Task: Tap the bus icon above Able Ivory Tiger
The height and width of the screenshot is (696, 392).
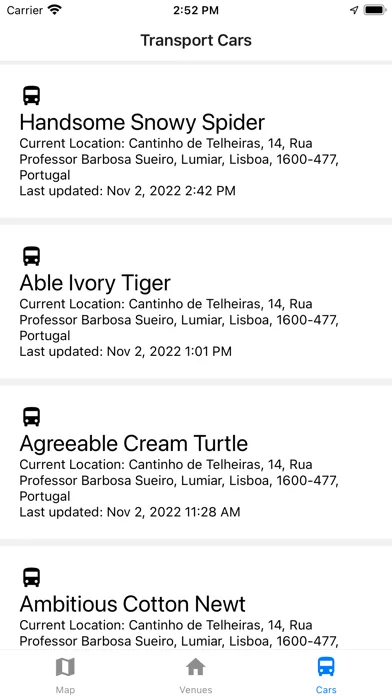Action: click(32, 256)
